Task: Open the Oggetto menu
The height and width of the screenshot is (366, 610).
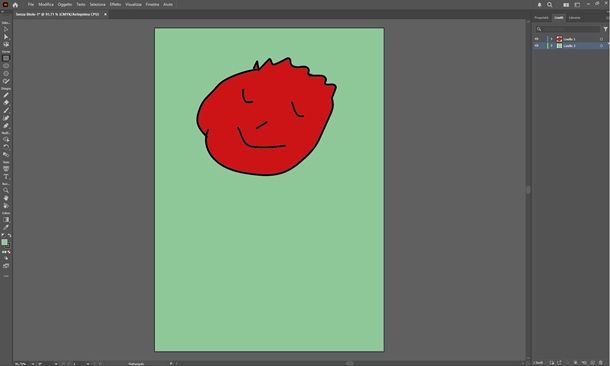Action: tap(65, 5)
